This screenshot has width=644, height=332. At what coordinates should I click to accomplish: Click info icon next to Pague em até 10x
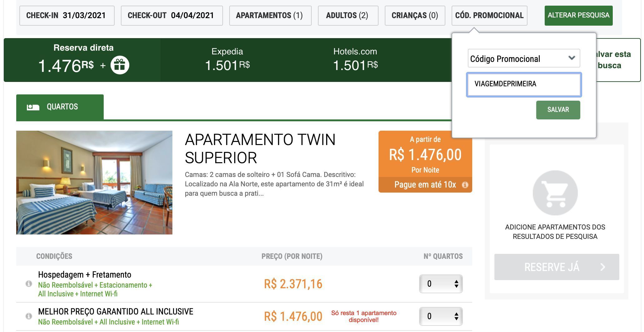tap(465, 185)
